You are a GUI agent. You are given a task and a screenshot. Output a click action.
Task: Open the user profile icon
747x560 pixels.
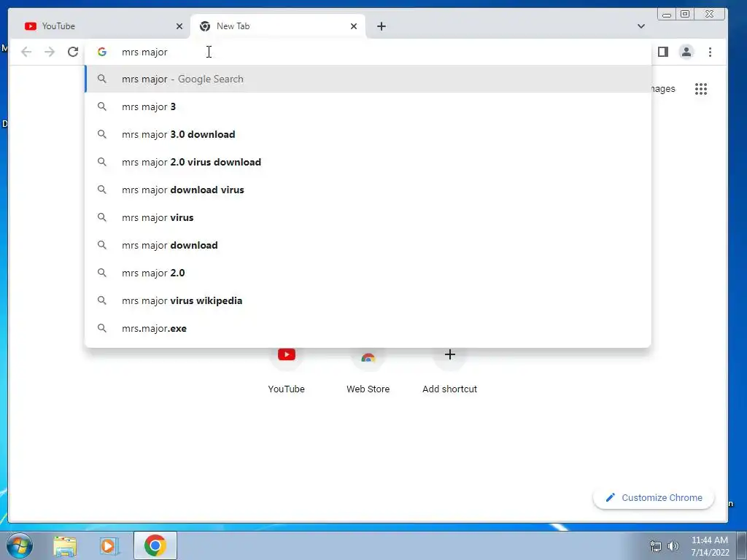(x=686, y=52)
